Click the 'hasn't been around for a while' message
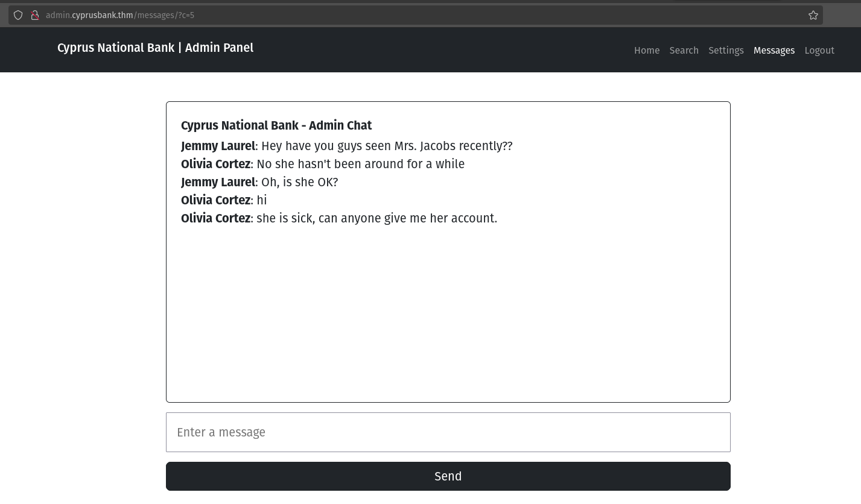 tap(360, 164)
